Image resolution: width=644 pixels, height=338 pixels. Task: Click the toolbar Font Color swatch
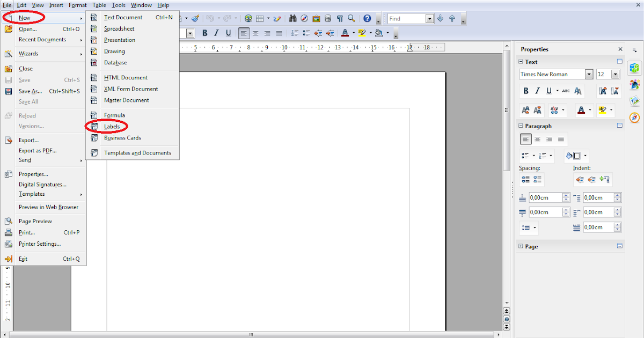[345, 33]
